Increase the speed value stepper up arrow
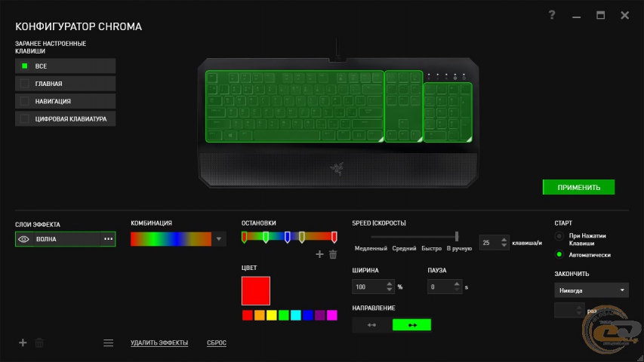The height and width of the screenshot is (362, 644). pos(504,240)
